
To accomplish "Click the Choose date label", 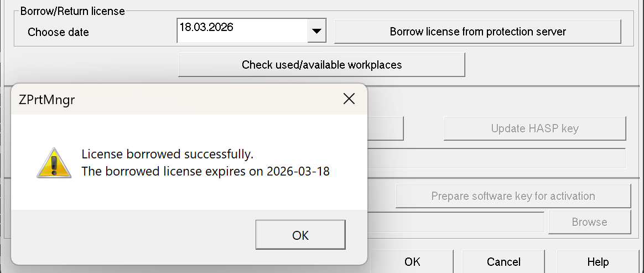I will click(x=58, y=32).
